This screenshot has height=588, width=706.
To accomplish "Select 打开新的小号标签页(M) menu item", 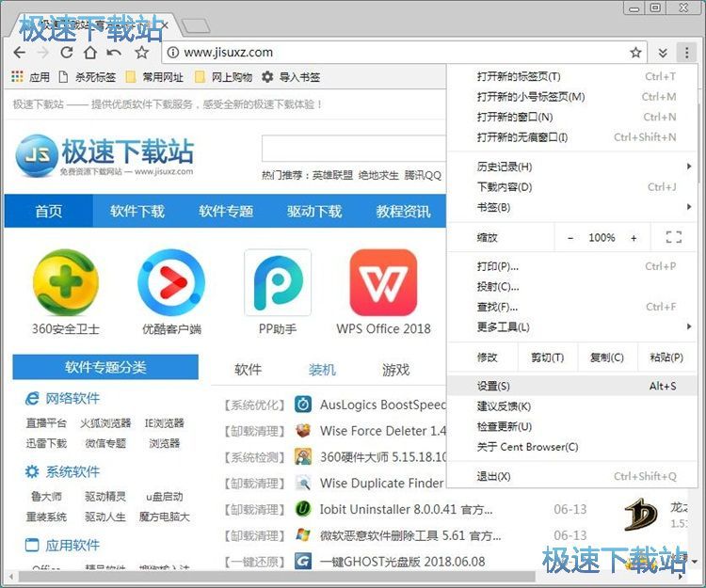I will (x=571, y=97).
